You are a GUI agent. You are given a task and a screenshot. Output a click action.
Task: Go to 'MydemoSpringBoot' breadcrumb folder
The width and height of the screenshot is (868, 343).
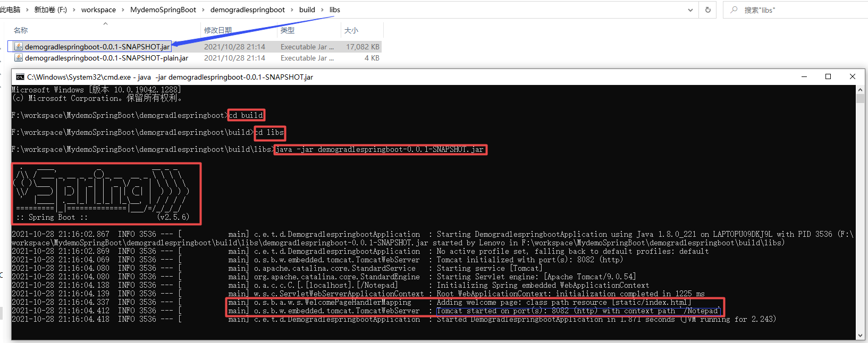coord(163,10)
